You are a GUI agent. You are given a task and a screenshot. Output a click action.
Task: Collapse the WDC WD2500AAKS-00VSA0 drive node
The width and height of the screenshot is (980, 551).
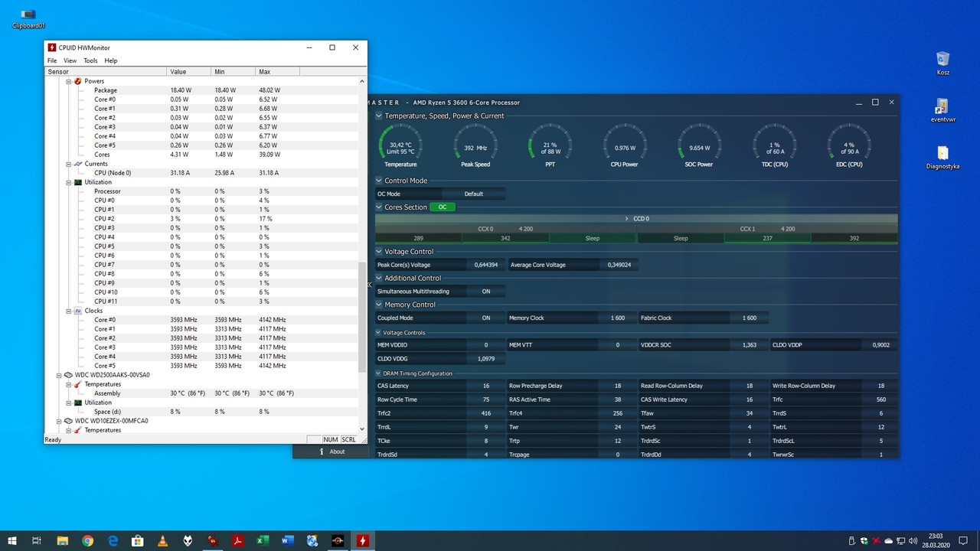[x=59, y=375]
